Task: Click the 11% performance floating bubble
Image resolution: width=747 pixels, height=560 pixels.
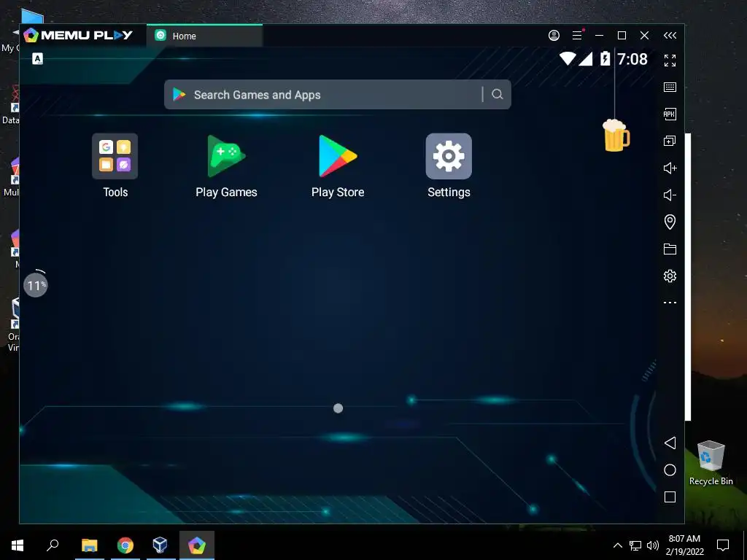Action: tap(36, 285)
